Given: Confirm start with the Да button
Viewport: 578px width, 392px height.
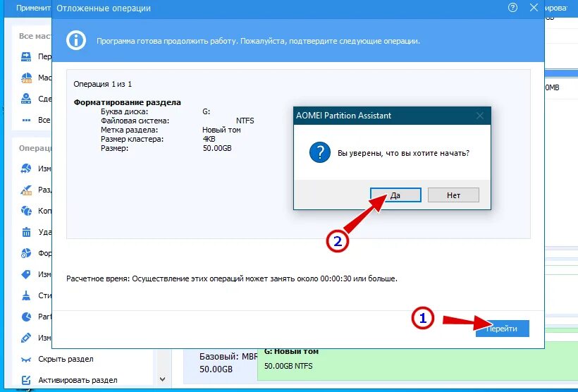Looking at the screenshot, I should 395,195.
